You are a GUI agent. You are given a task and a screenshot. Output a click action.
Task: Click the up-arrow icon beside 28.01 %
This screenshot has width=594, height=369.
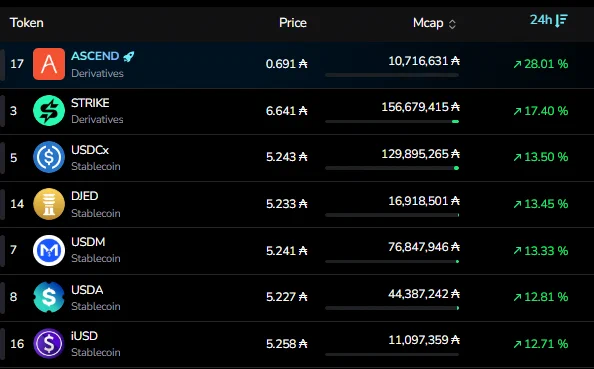[x=517, y=64]
